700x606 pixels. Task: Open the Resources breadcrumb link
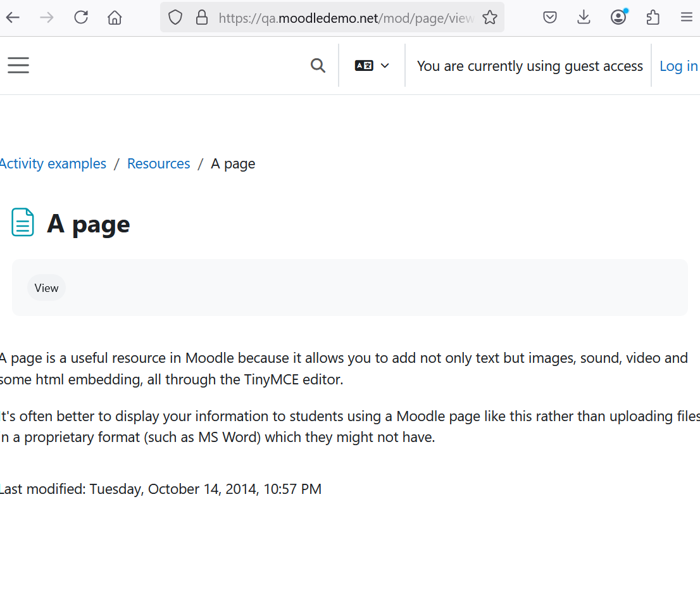coord(158,163)
